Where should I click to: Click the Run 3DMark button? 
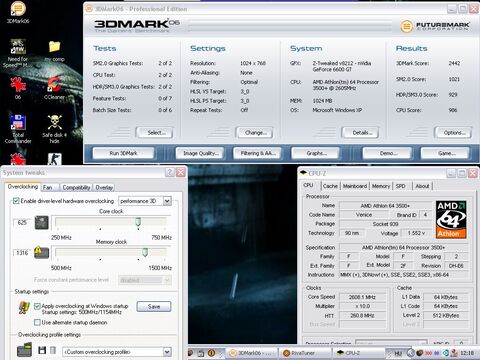point(123,153)
